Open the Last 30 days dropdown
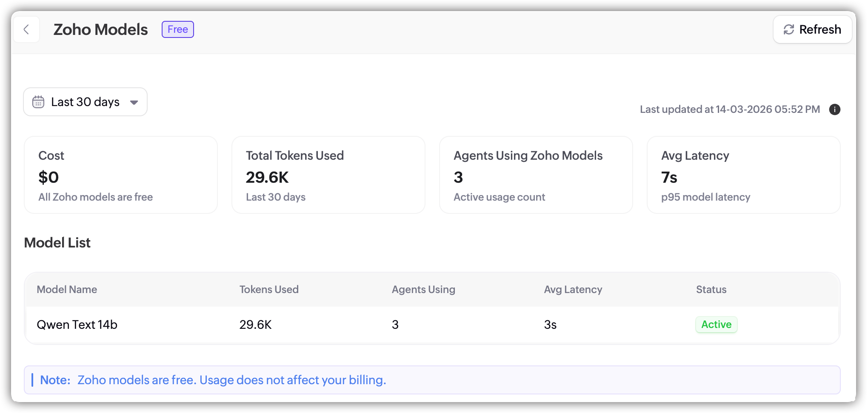The image size is (868, 414). click(x=85, y=102)
